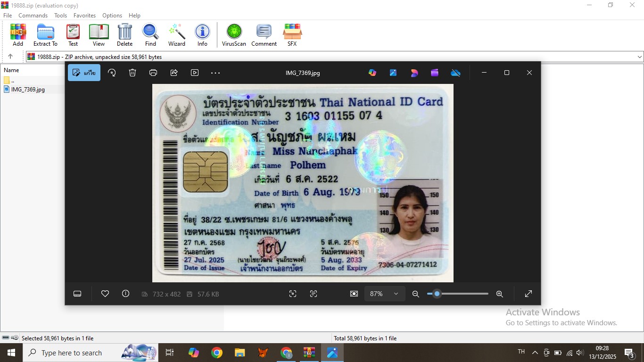644x362 pixels.
Task: Delete the photo using trash icon
Action: click(x=132, y=73)
